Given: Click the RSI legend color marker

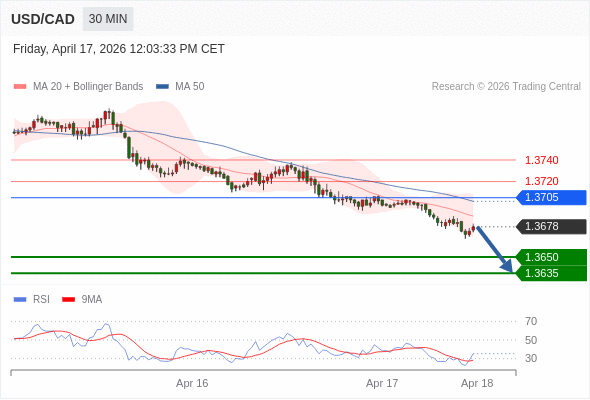Looking at the screenshot, I should (20, 300).
